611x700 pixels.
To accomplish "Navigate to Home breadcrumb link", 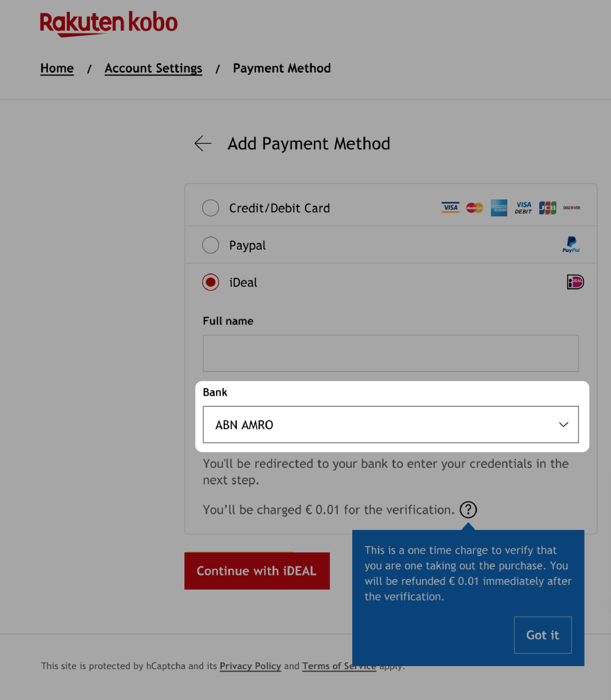I will (57, 67).
